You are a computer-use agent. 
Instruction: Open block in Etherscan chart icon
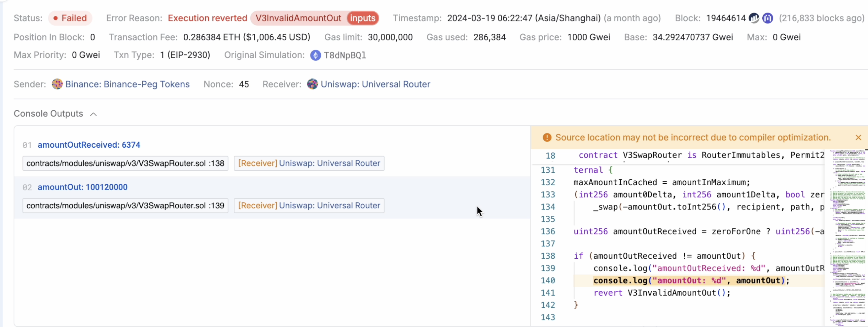coord(754,18)
